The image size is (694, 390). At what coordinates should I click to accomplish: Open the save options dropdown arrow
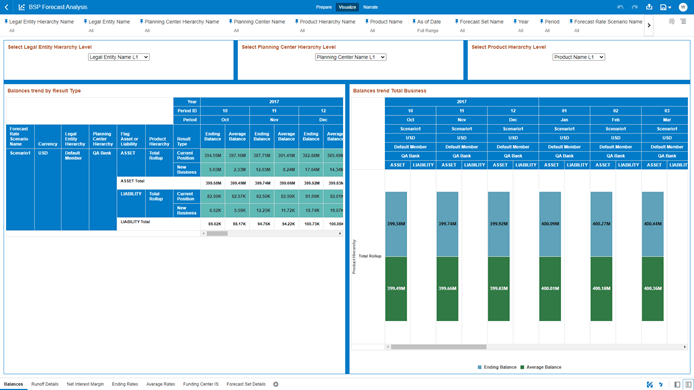coord(670,8)
